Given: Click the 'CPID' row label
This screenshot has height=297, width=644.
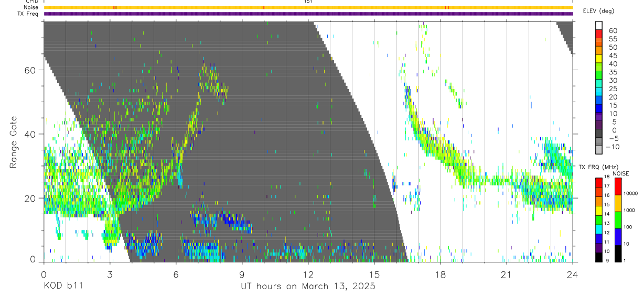Looking at the screenshot, I should click(31, 2).
